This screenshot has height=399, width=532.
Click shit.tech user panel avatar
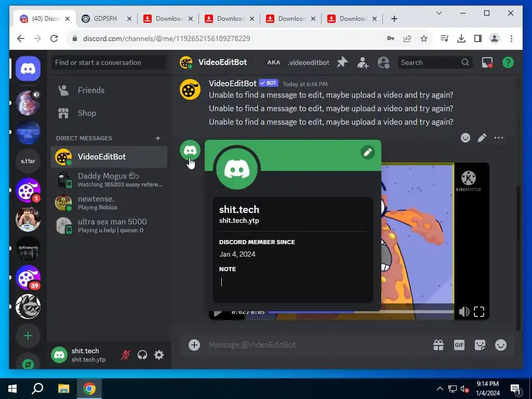coord(59,355)
